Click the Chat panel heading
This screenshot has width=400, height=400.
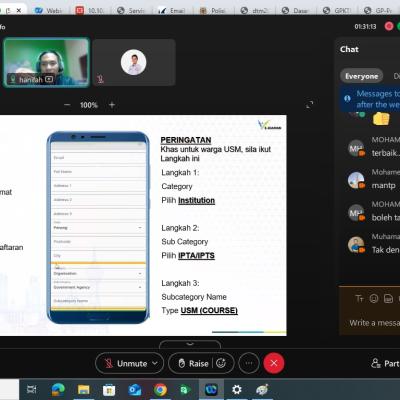349,49
